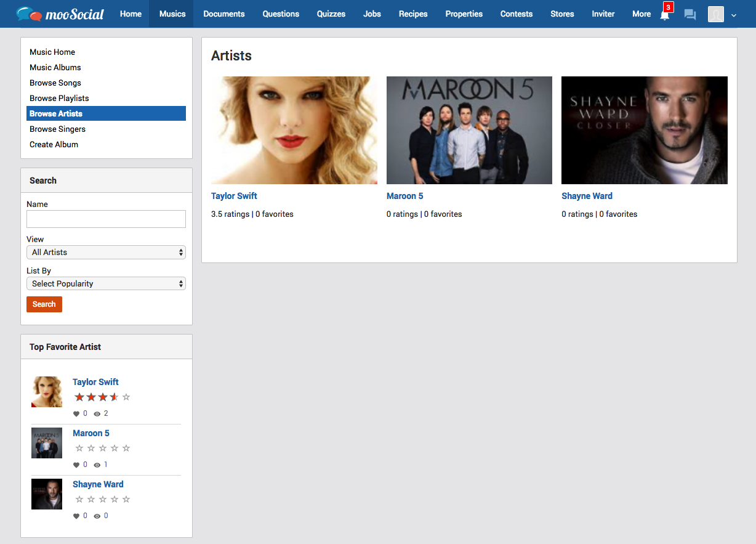756x544 pixels.
Task: Open Properties in navbar
Action: [464, 14]
